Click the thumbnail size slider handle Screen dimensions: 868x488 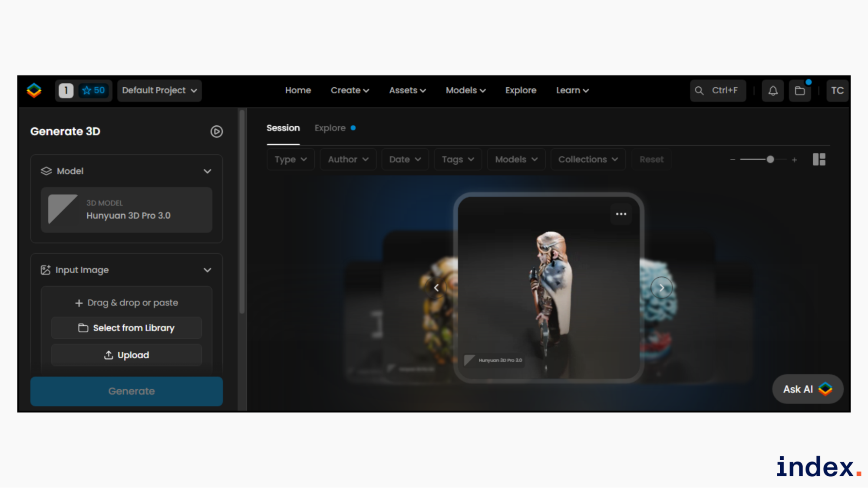(x=770, y=160)
